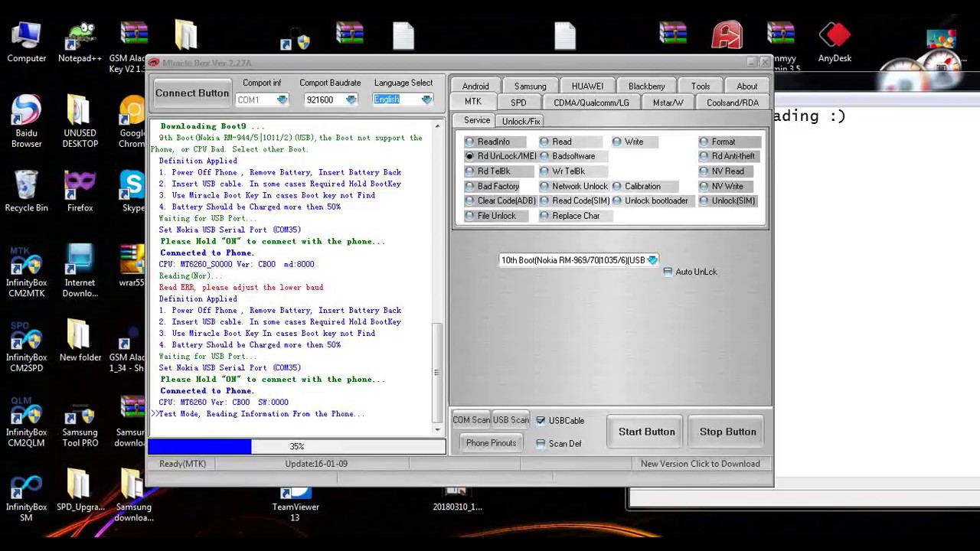Choose the Rd UnLock/IMEI option
The width and height of the screenshot is (980, 551).
click(x=501, y=156)
